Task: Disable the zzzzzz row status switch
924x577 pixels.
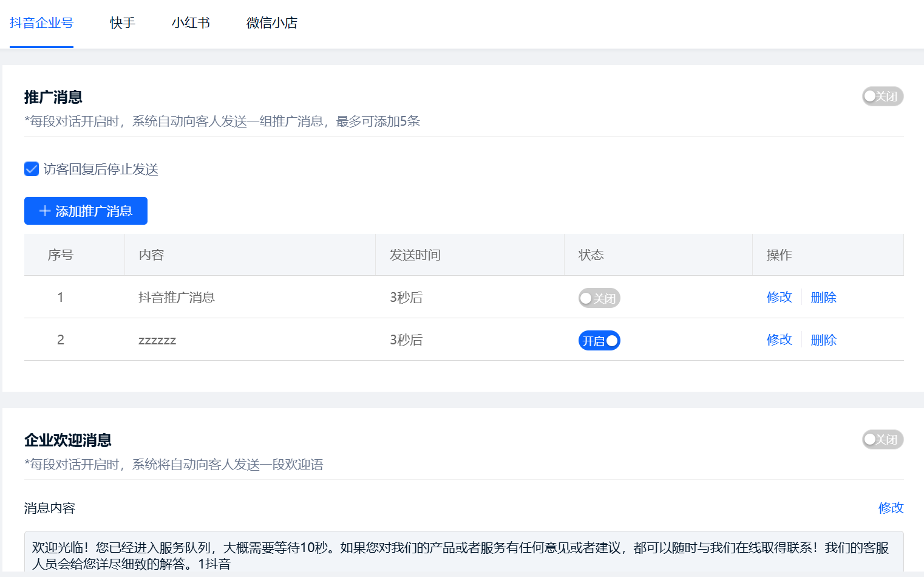Action: (599, 341)
